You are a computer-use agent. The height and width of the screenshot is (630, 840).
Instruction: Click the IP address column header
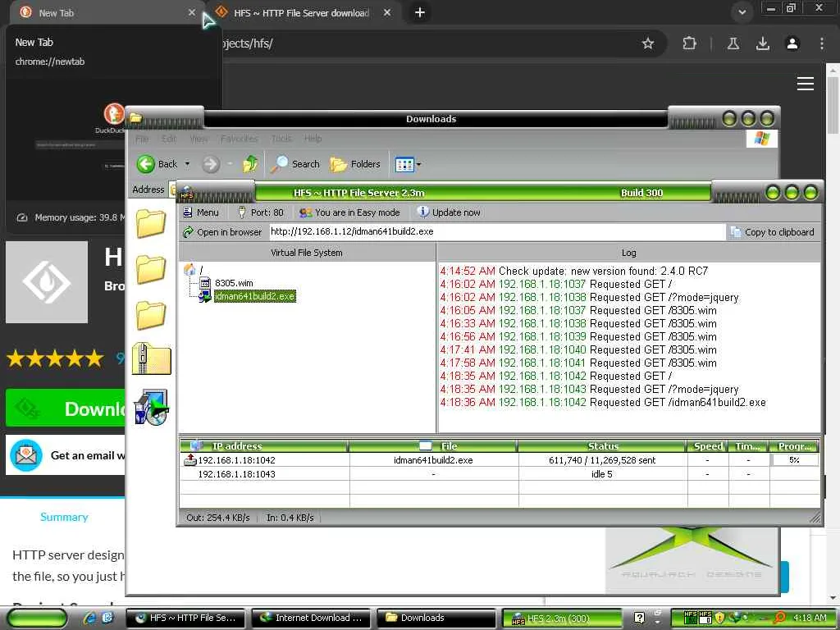263,446
